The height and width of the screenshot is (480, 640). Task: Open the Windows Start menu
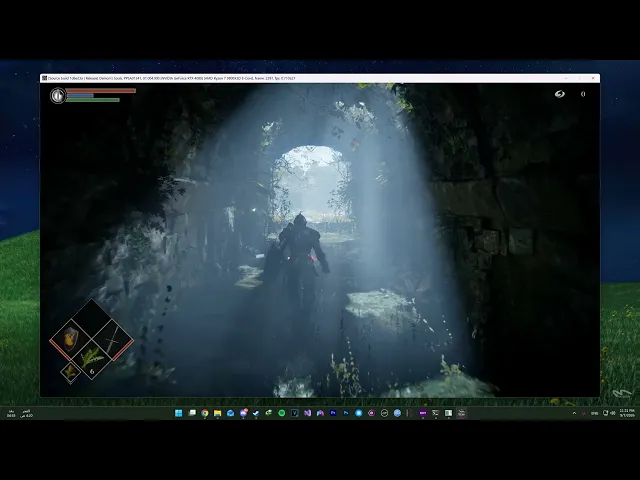pos(178,413)
